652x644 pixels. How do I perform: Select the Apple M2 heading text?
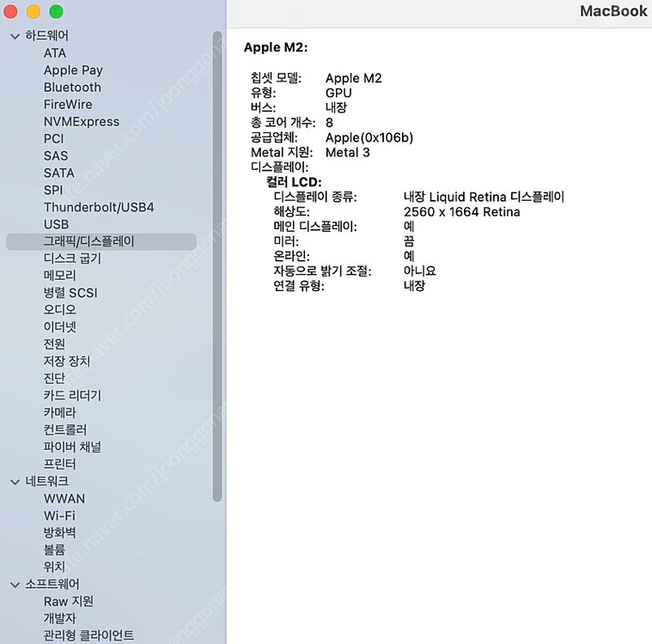point(276,47)
